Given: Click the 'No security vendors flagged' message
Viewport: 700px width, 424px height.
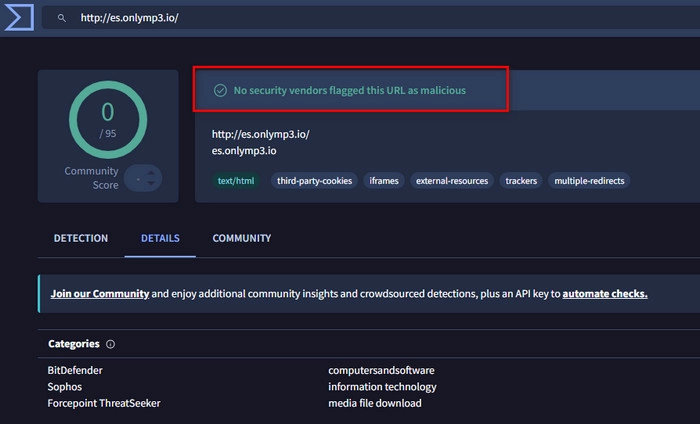Looking at the screenshot, I should point(350,91).
